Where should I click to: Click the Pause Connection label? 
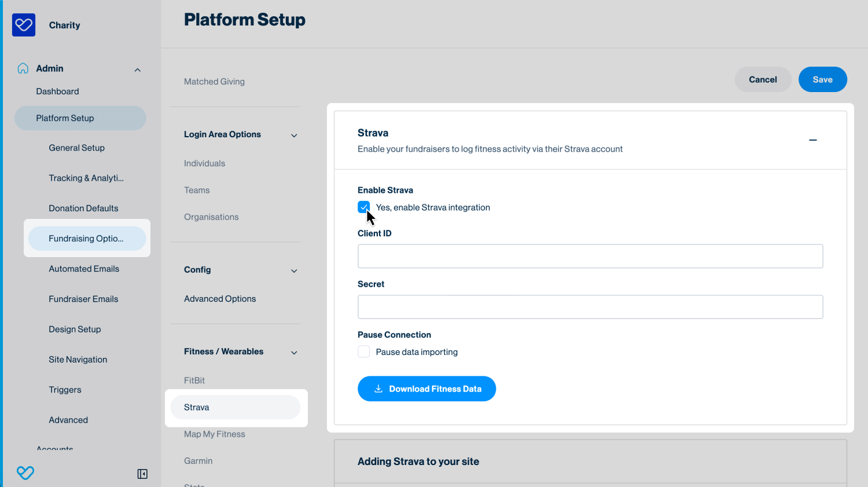point(394,335)
